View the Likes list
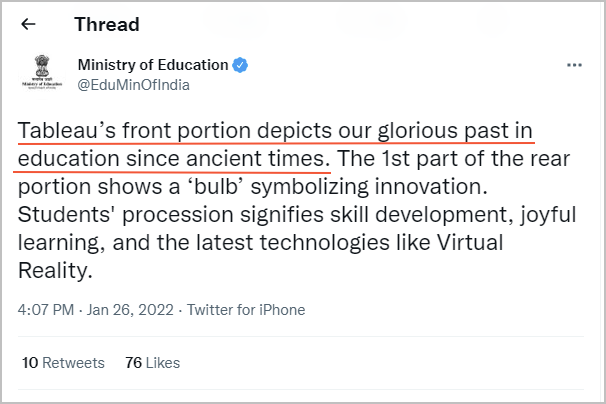This screenshot has width=606, height=404. (x=163, y=363)
